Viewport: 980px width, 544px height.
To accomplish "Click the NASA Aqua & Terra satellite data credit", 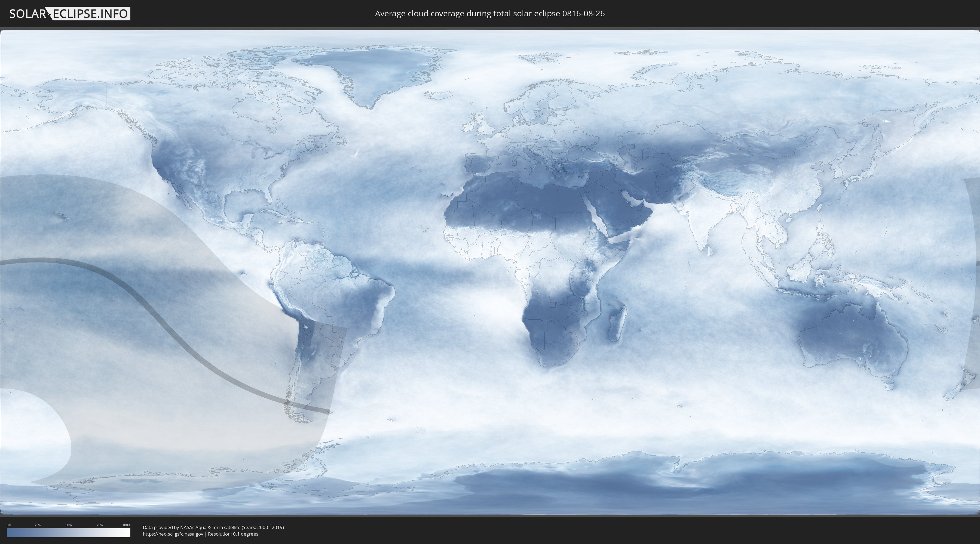I will (213, 527).
